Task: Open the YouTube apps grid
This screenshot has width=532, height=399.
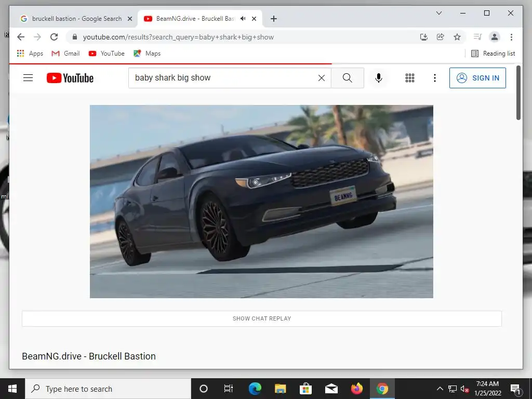Action: click(410, 78)
